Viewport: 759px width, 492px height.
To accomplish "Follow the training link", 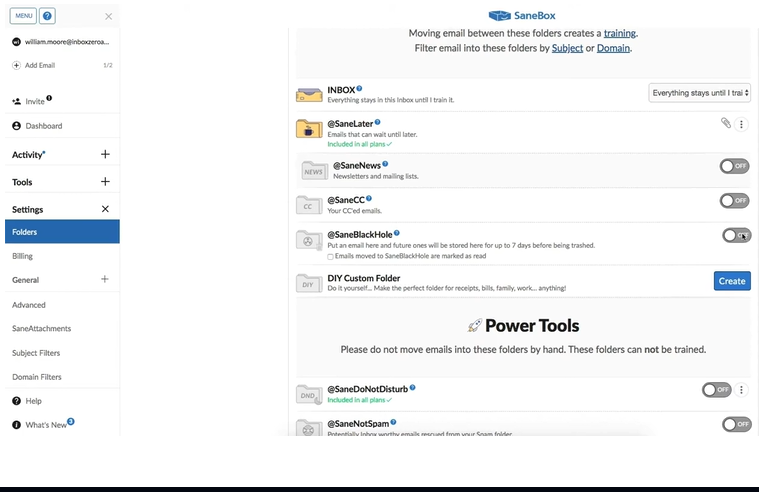I will click(620, 33).
